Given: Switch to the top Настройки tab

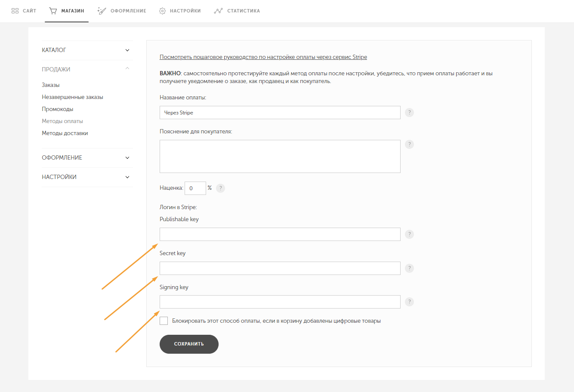Looking at the screenshot, I should (x=180, y=11).
